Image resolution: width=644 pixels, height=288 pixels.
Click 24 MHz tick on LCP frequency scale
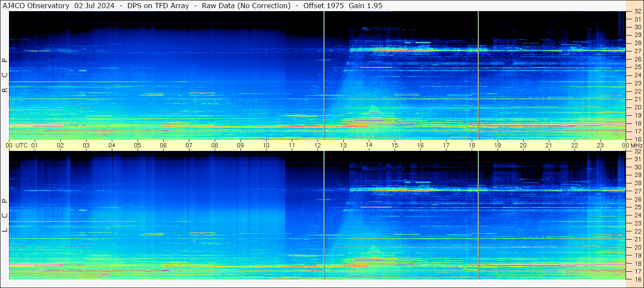click(x=638, y=215)
